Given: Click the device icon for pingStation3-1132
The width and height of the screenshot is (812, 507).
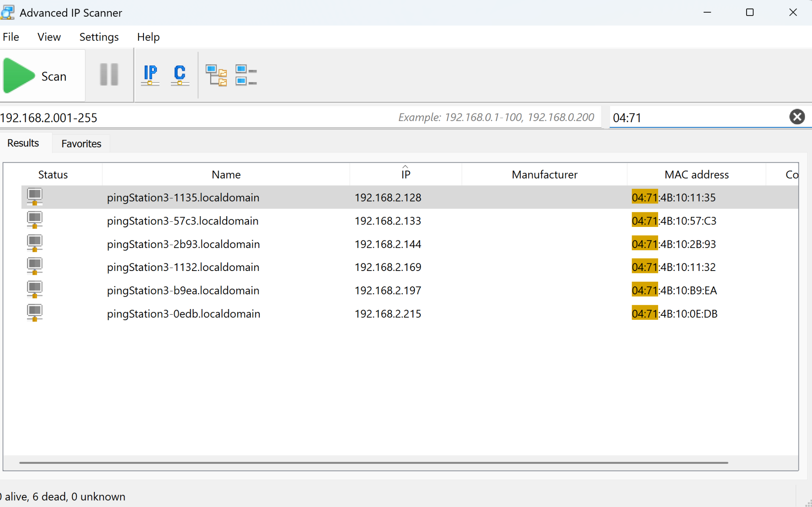Looking at the screenshot, I should (35, 267).
